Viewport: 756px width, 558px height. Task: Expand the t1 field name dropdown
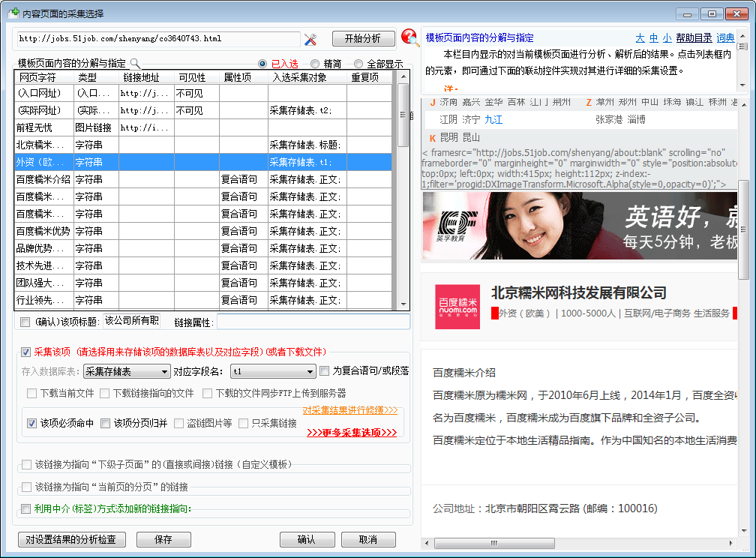pos(273,371)
